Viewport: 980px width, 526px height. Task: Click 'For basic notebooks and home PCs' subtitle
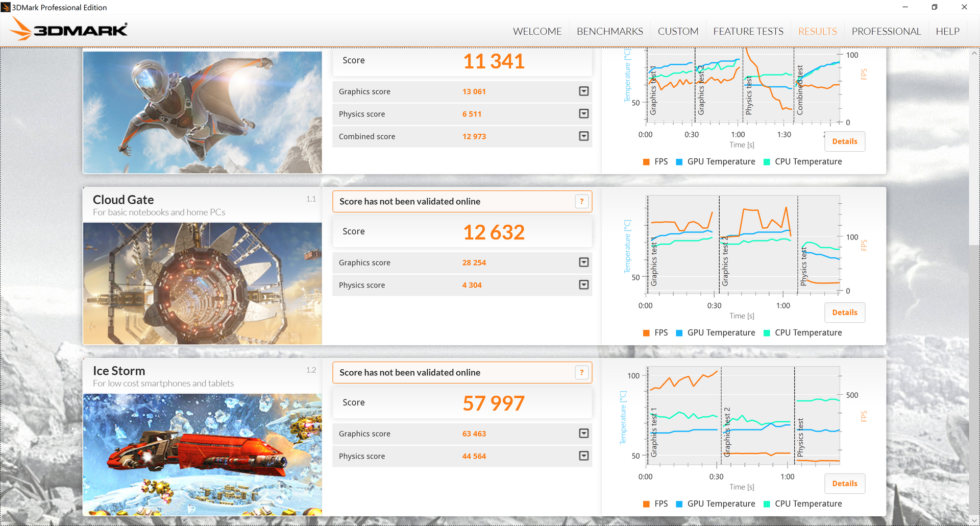tap(159, 212)
